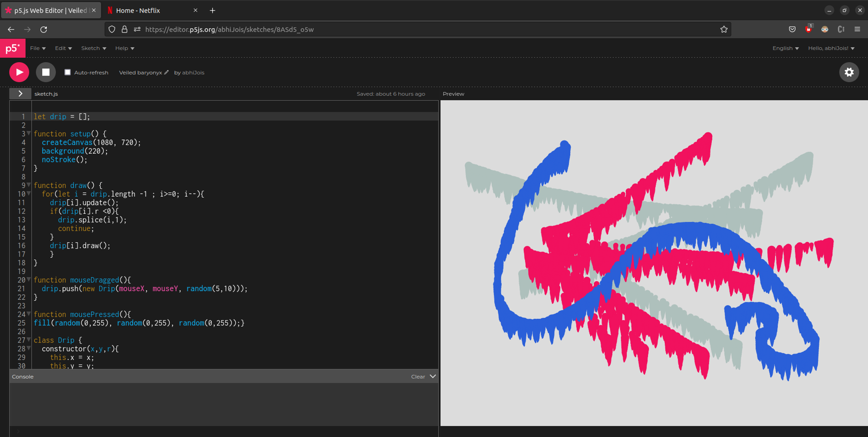This screenshot has width=868, height=437.
Task: Collapse the Console panel with its chevron
Action: pyautogui.click(x=432, y=376)
